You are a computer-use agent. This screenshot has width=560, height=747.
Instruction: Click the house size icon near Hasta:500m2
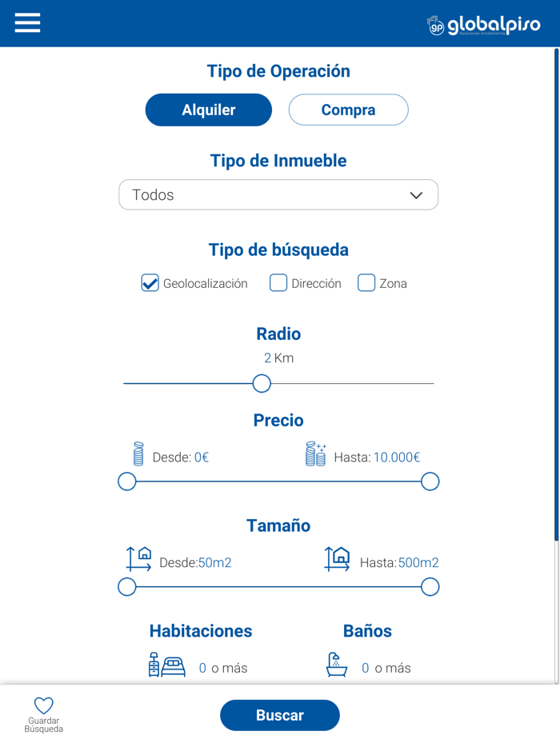[x=338, y=558]
